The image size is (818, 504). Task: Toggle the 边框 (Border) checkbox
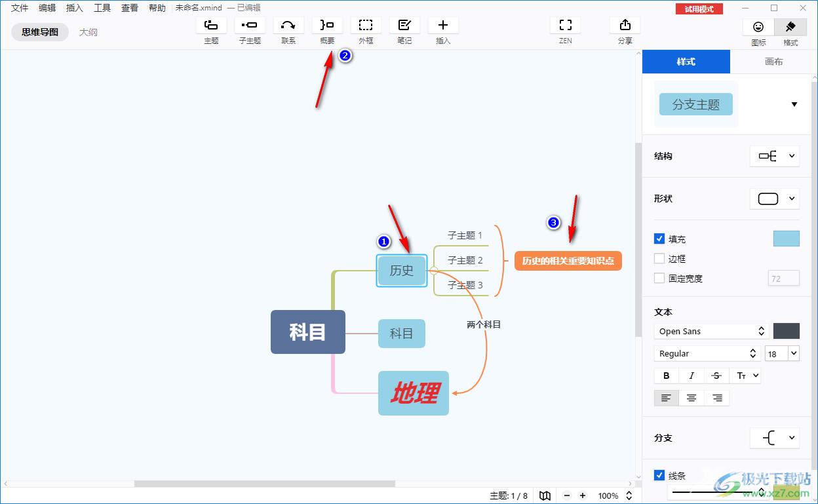point(659,258)
